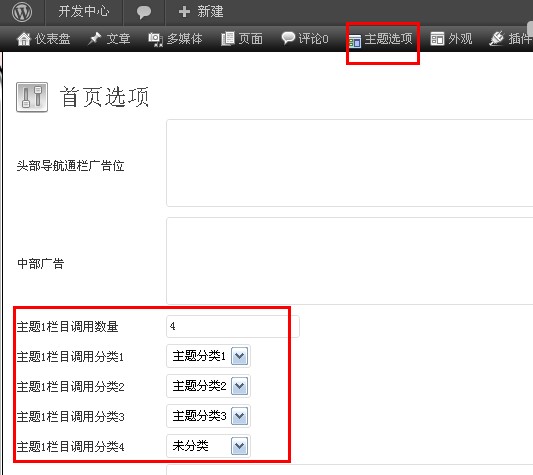The image size is (533, 475).
Task: Click the 多媒体 media icon
Action: (x=155, y=39)
